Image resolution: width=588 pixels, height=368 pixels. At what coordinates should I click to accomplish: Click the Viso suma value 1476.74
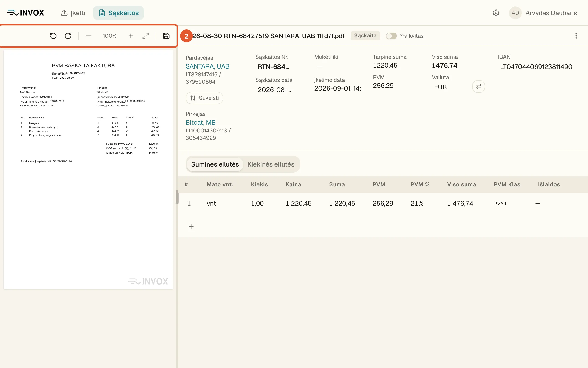point(444,66)
